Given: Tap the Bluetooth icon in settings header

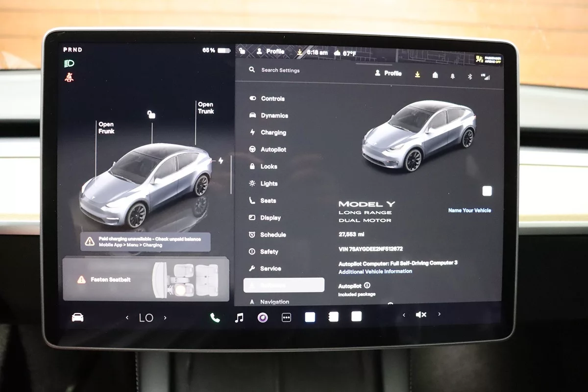Looking at the screenshot, I should (x=469, y=76).
